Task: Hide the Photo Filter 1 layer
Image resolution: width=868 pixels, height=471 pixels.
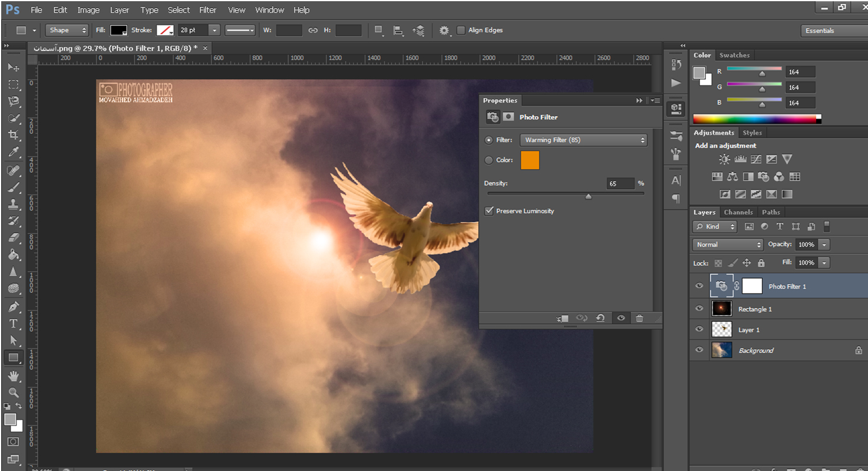Action: click(699, 286)
